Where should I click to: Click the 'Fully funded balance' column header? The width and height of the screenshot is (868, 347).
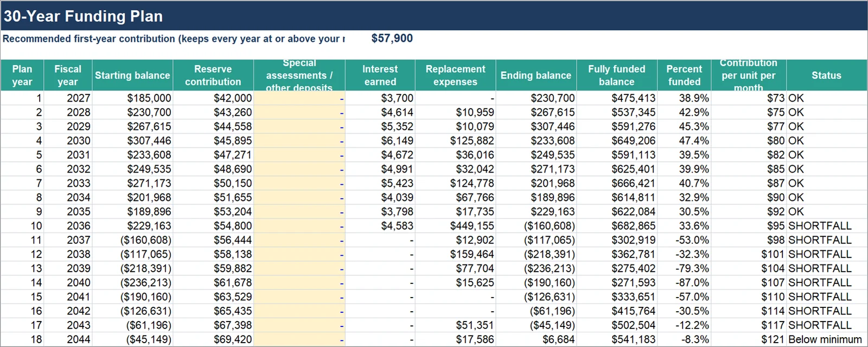tap(617, 75)
